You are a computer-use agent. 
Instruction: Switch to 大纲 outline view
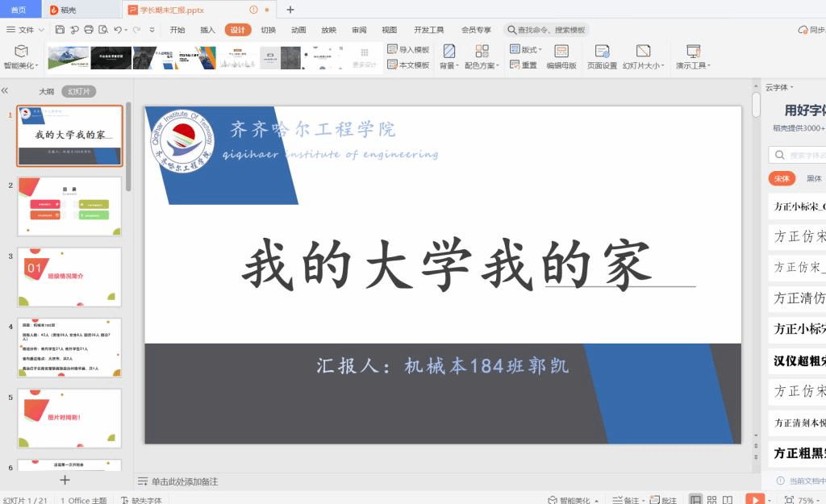[x=47, y=91]
